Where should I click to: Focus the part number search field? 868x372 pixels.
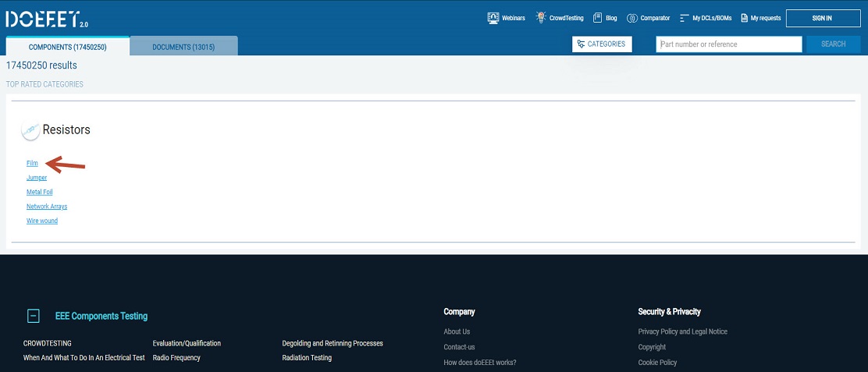pos(729,44)
